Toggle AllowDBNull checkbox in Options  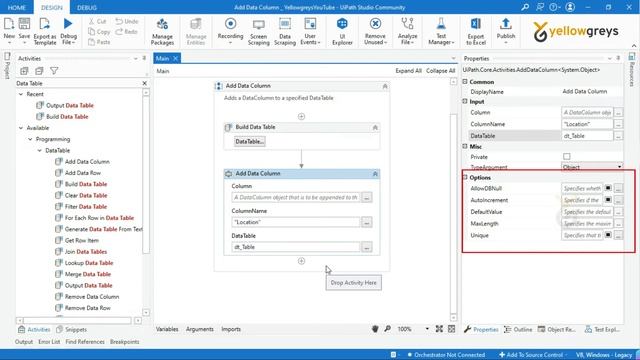coord(608,188)
